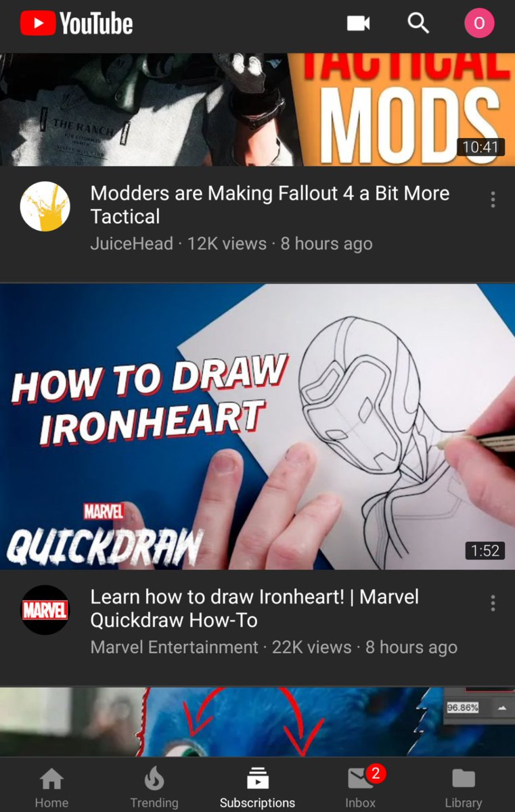The image size is (515, 812).
Task: Open Marvel Entertainment channel avatar
Action: pos(45,610)
